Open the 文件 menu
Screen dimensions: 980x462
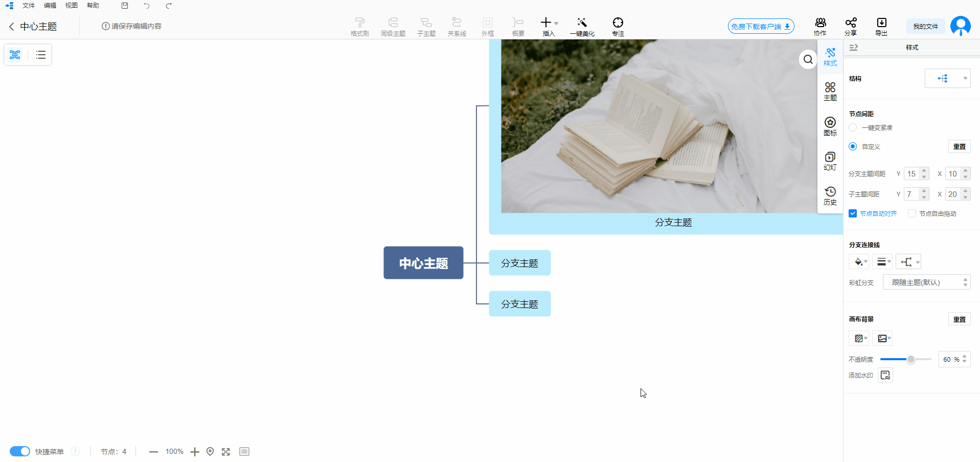pyautogui.click(x=29, y=6)
